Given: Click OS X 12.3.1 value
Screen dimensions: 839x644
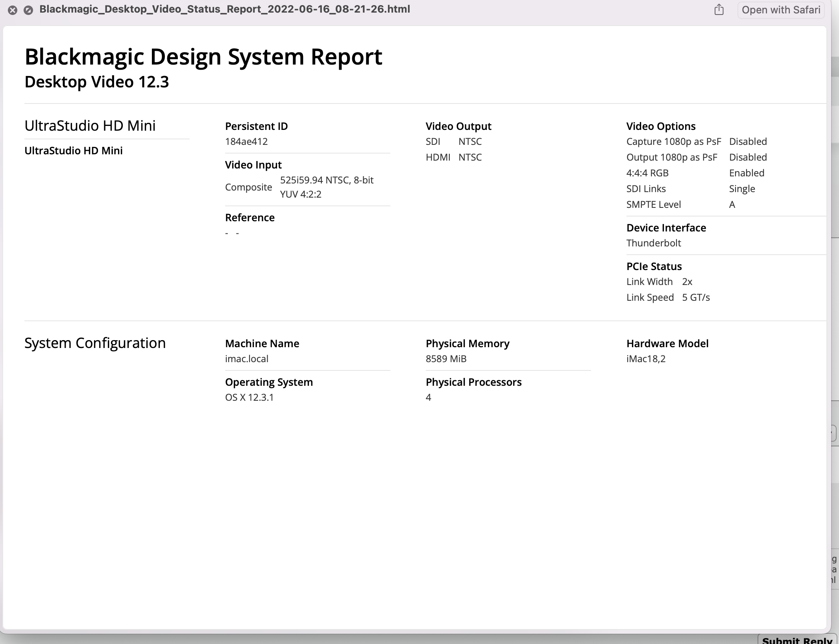Looking at the screenshot, I should pos(249,398).
